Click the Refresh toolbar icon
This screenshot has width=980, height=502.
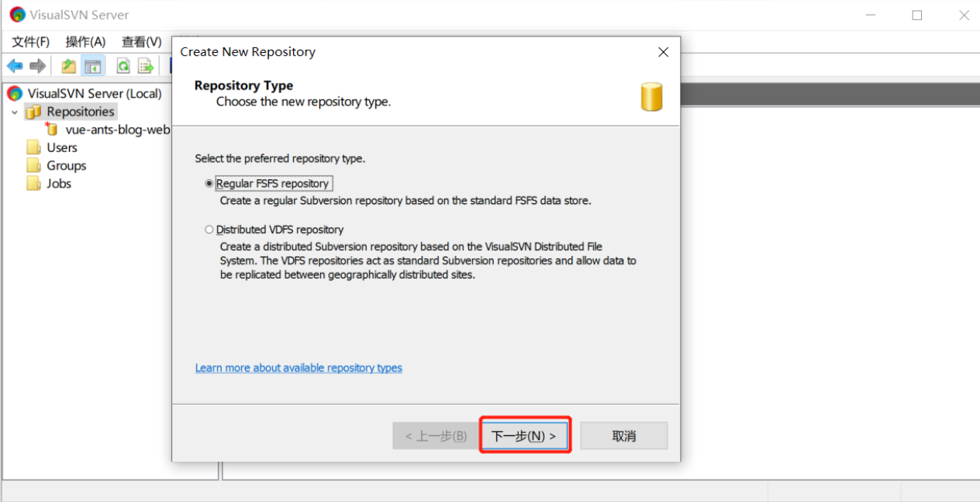pos(123,66)
